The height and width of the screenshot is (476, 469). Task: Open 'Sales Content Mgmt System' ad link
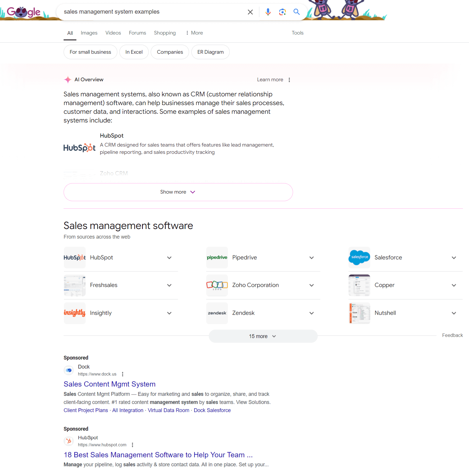pos(109,384)
